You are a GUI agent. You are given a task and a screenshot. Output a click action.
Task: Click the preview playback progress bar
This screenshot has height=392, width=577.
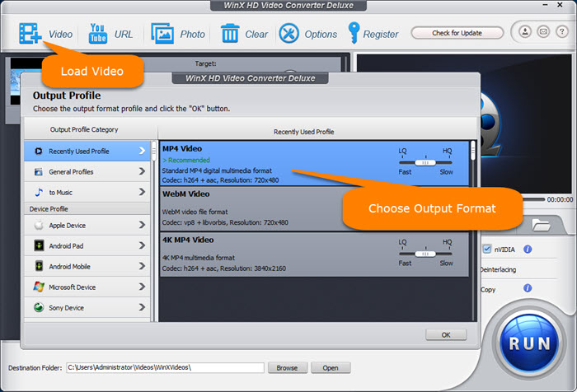point(533,199)
